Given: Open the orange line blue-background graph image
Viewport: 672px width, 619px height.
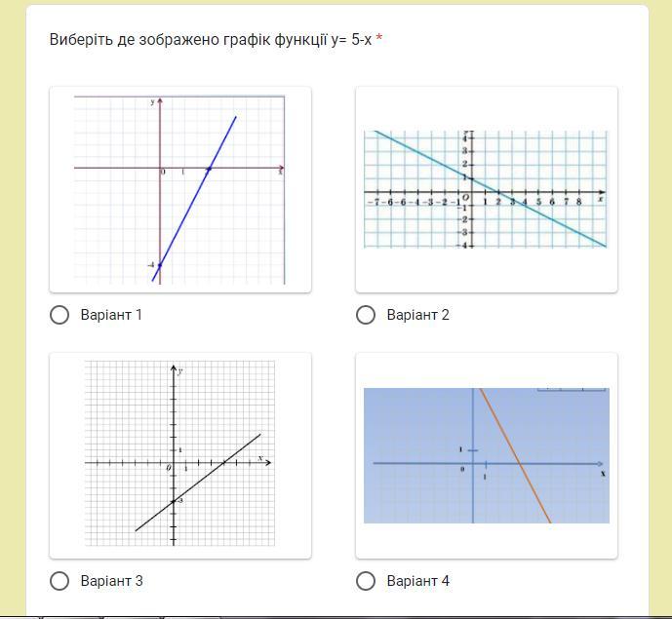Looking at the screenshot, I should tap(487, 455).
